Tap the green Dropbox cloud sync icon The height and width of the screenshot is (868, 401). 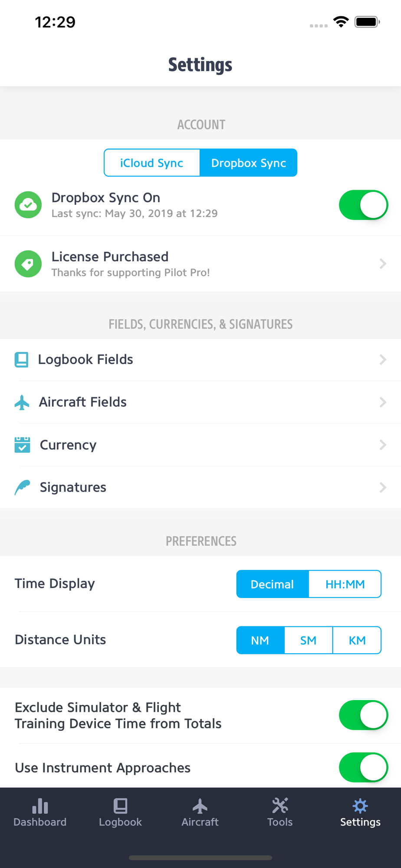pyautogui.click(x=28, y=205)
